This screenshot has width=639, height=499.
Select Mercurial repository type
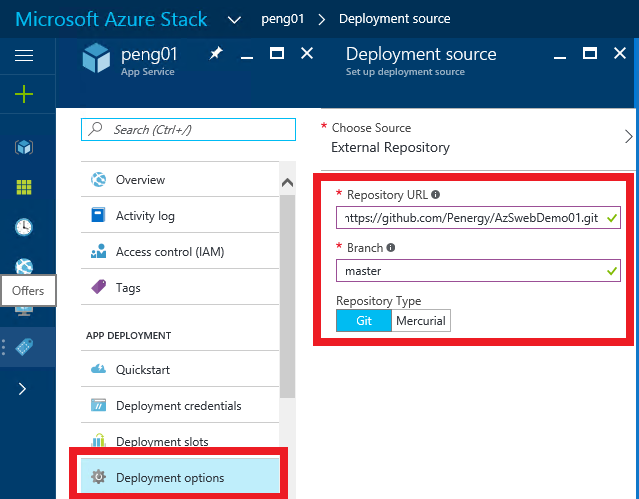point(421,321)
